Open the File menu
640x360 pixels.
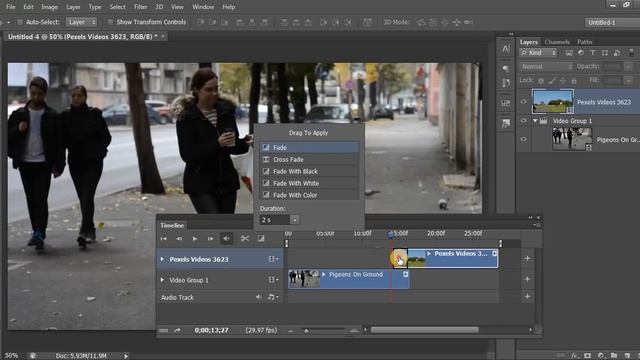click(11, 7)
